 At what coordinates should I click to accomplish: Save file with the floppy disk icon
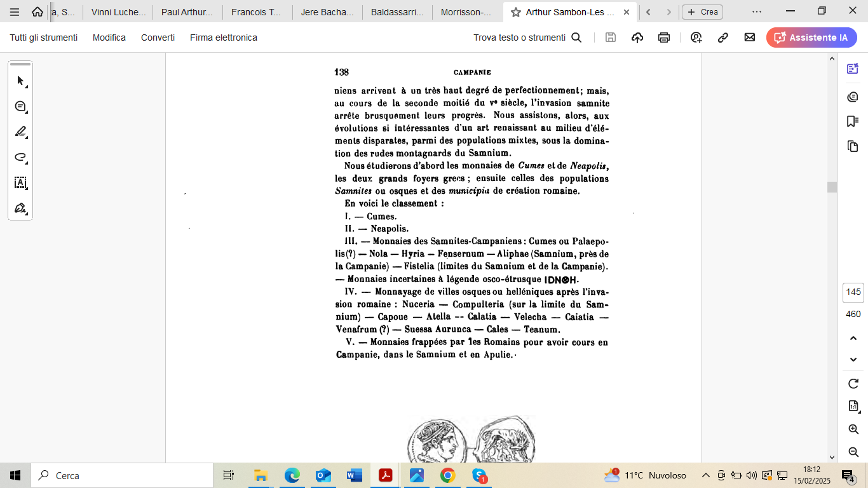pos(611,37)
